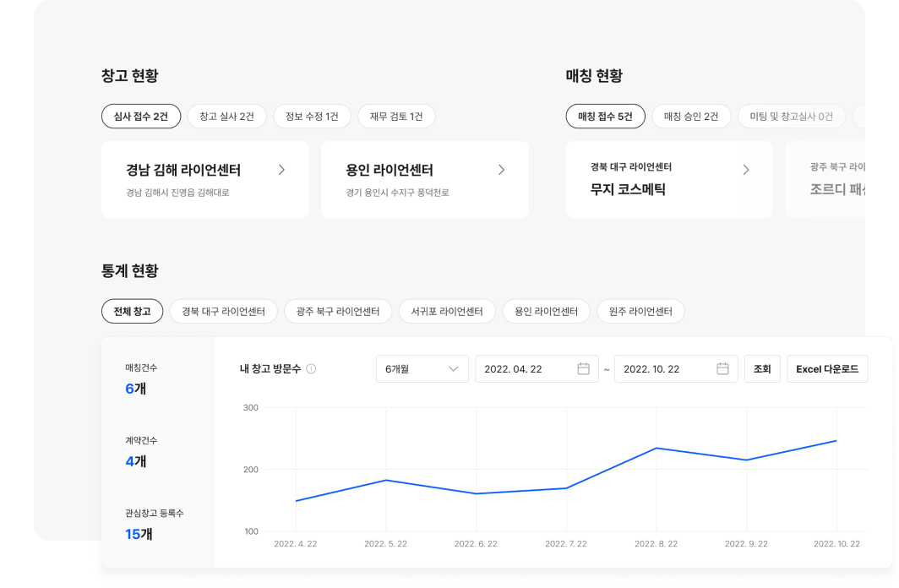
Task: Click the 2022. 8. 22 peak point on chart
Action: [657, 448]
